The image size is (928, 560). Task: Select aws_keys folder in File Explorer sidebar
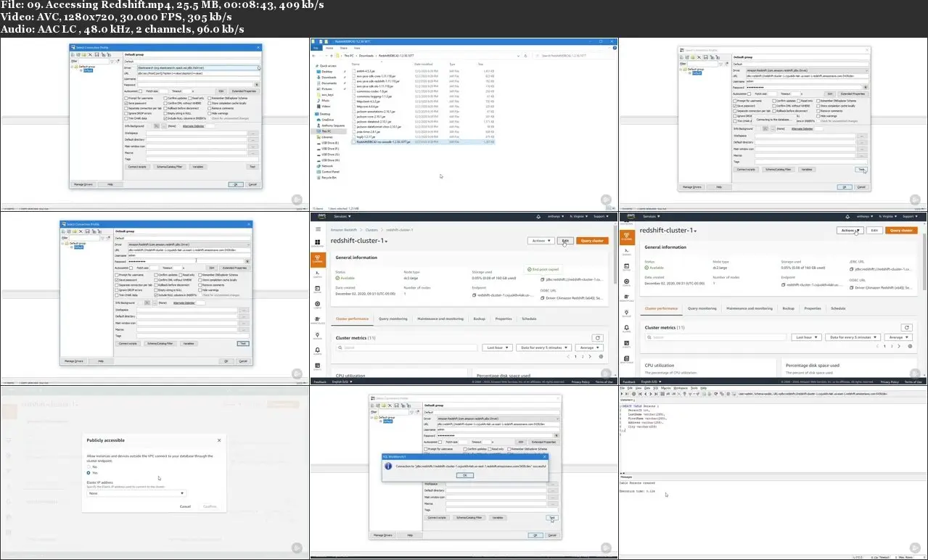coord(327,95)
